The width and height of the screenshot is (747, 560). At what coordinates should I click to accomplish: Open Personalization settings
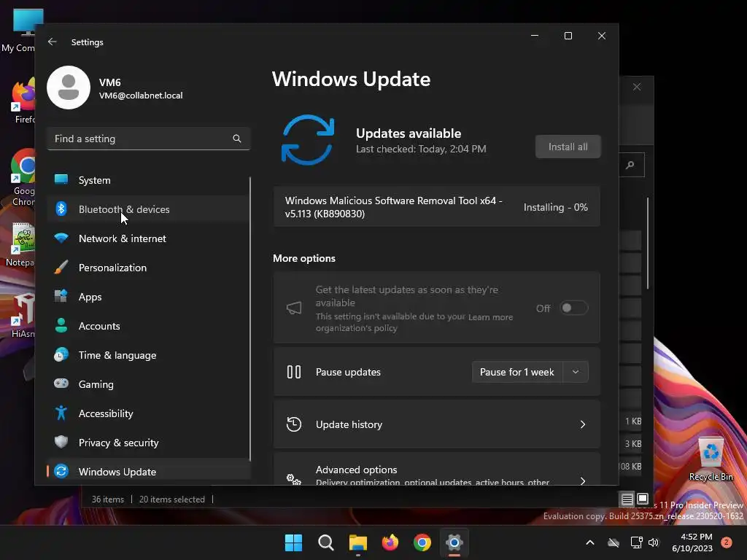tap(148, 268)
